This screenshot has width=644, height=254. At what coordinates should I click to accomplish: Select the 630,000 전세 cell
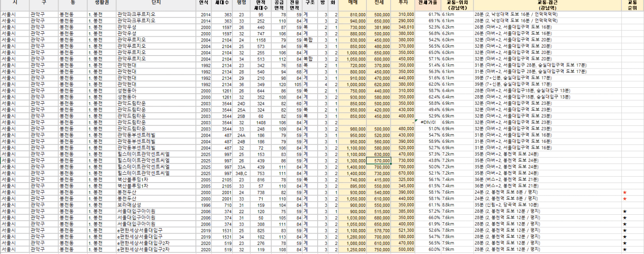tap(379, 154)
